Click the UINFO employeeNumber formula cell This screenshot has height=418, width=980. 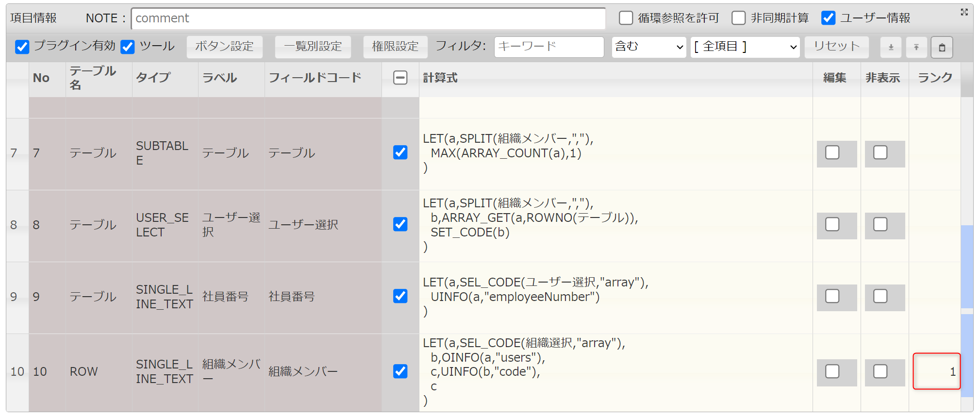pyautogui.click(x=616, y=297)
